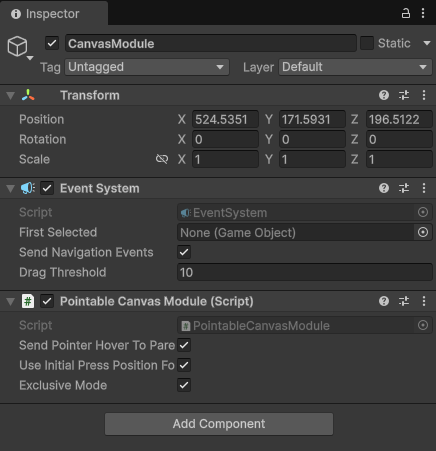This screenshot has height=451, width=436.
Task: Select the Inspector tab
Action: (x=46, y=14)
